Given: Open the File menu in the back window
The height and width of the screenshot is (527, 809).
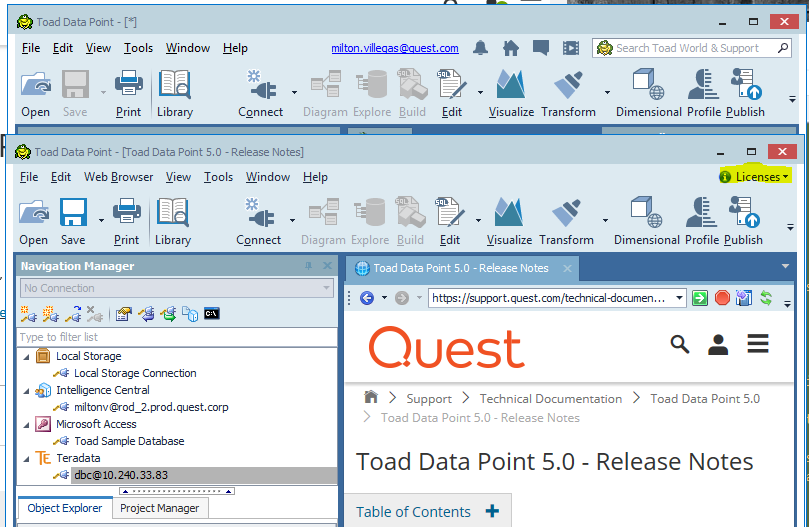Looking at the screenshot, I should 31,48.
